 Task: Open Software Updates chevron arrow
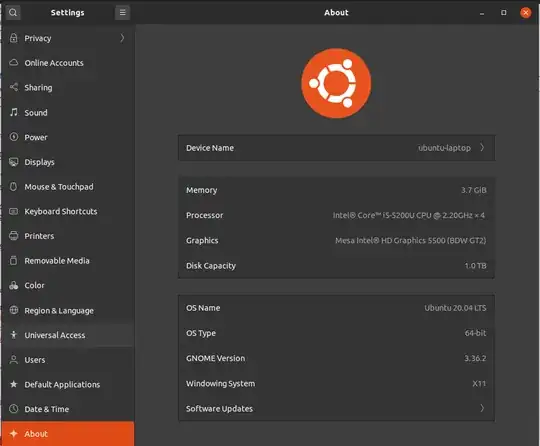[x=482, y=408]
